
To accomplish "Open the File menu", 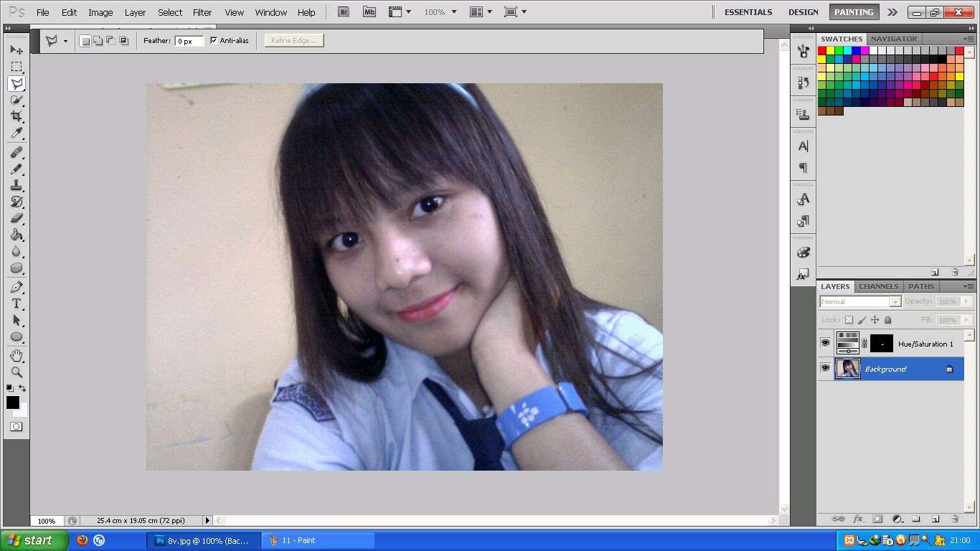I will (x=43, y=12).
